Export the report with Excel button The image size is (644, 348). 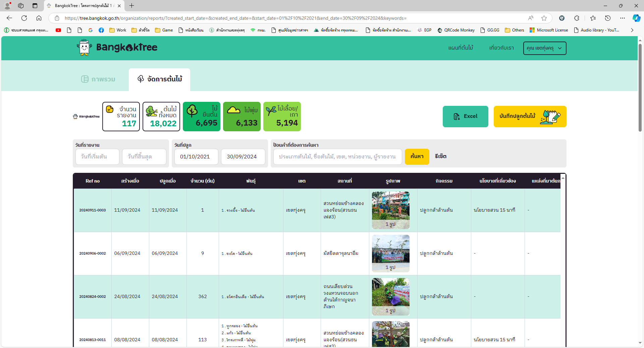465,117
